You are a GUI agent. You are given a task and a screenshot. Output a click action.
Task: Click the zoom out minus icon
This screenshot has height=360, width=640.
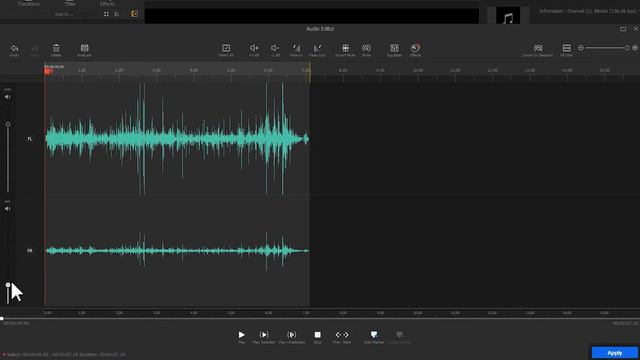click(x=581, y=48)
